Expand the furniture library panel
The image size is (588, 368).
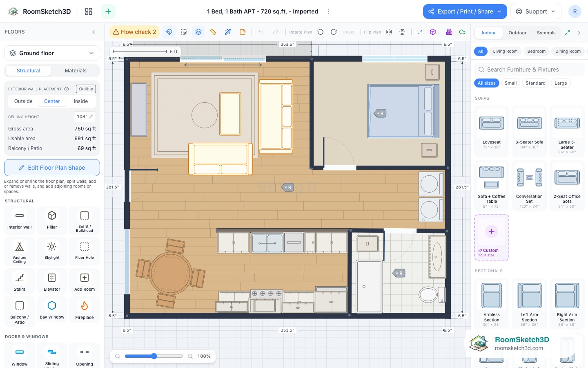(x=567, y=33)
